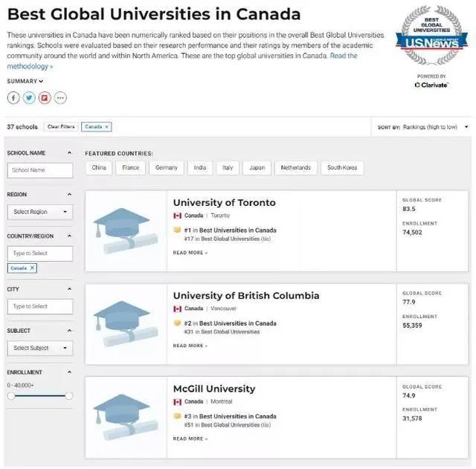Collapse the Enrollment filter section

(69, 372)
